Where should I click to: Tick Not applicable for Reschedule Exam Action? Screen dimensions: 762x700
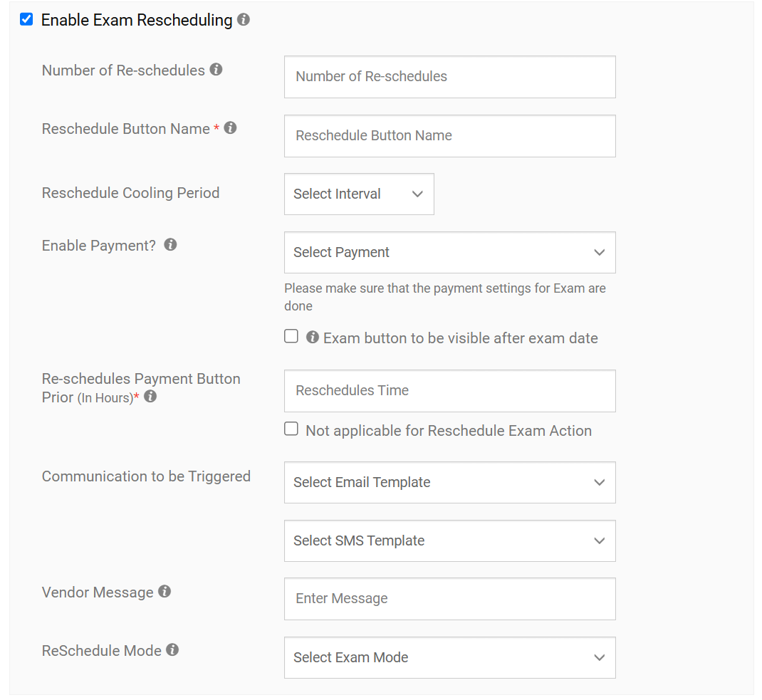(x=291, y=429)
